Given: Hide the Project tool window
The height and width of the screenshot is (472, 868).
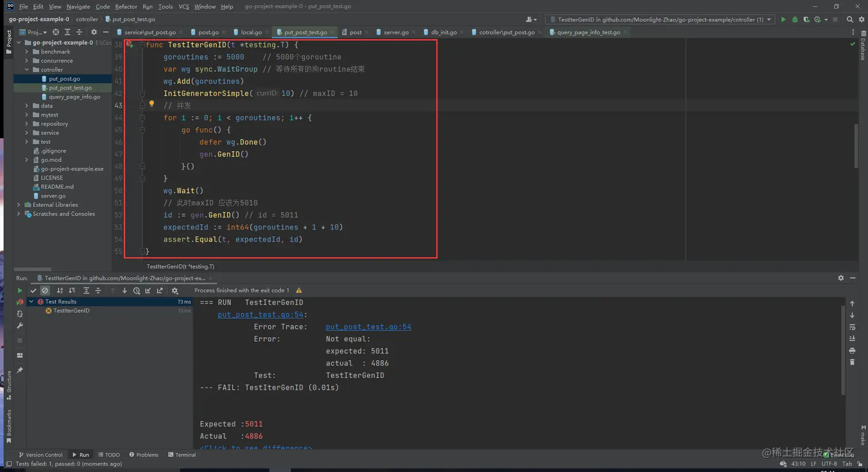Looking at the screenshot, I should click(106, 32).
